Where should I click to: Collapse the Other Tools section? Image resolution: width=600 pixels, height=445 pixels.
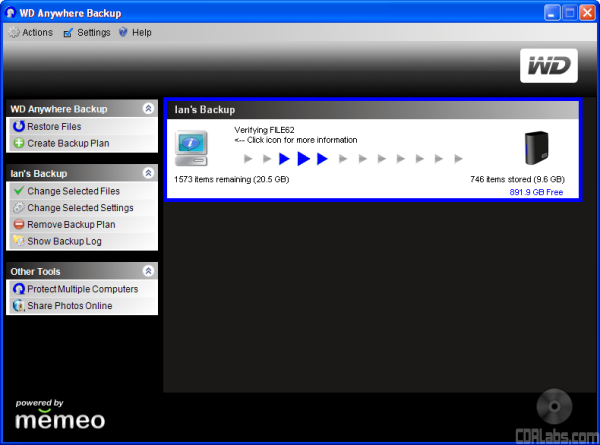click(x=148, y=271)
